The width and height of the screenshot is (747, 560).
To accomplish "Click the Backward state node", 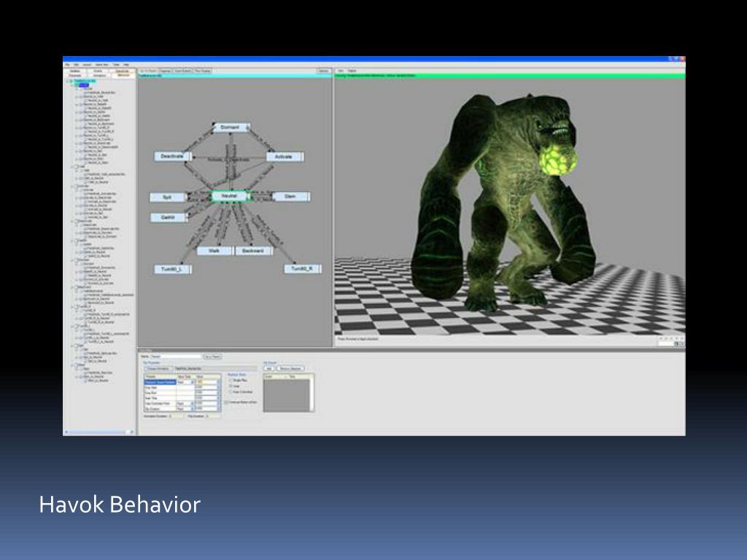I will click(x=253, y=251).
